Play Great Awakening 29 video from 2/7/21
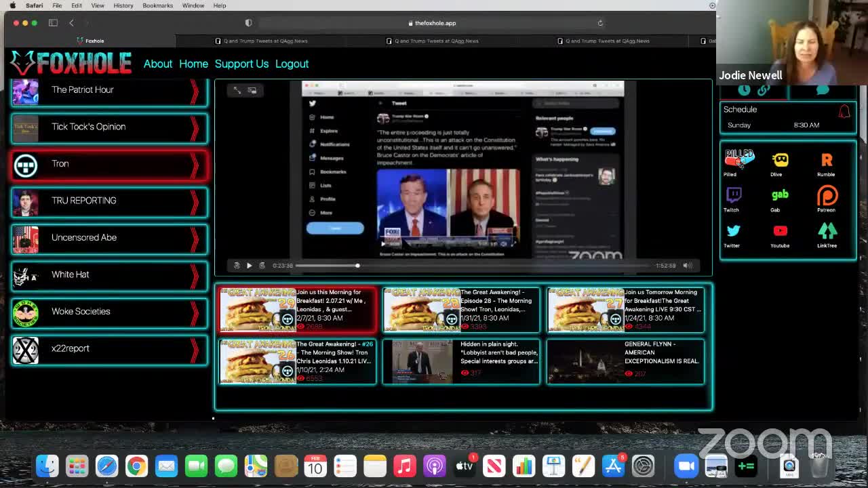This screenshot has width=868, height=488. tap(297, 310)
